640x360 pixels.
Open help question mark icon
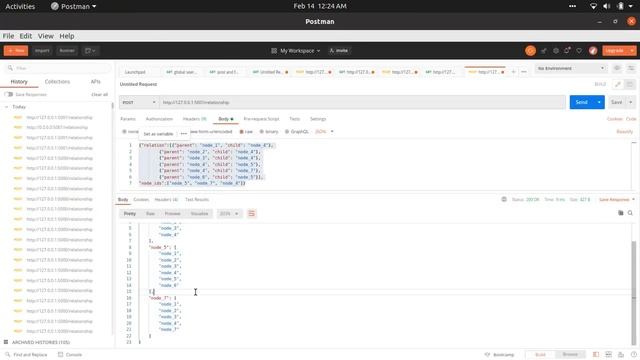point(633,354)
